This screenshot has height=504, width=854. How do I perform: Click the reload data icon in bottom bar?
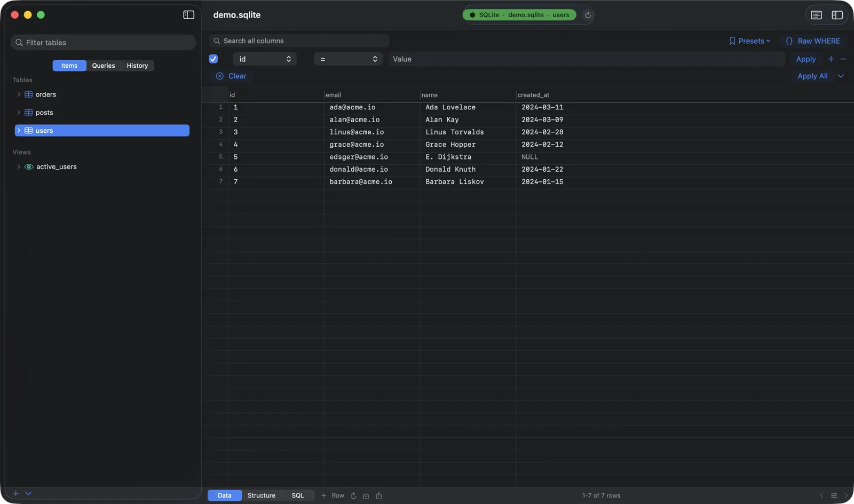coord(353,495)
